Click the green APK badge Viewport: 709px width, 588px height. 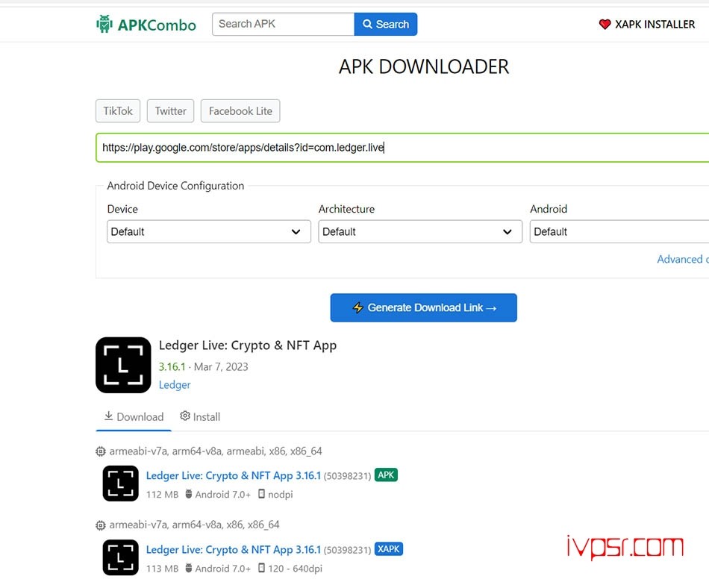point(386,475)
